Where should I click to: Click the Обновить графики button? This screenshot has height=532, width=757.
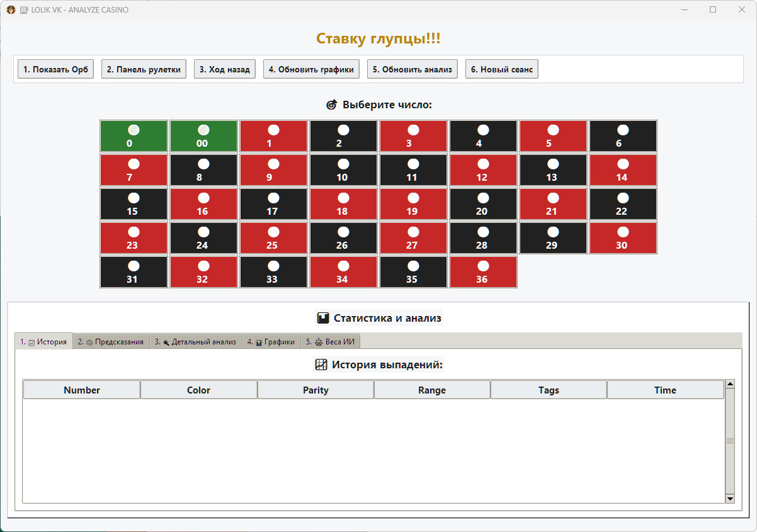[x=311, y=69]
